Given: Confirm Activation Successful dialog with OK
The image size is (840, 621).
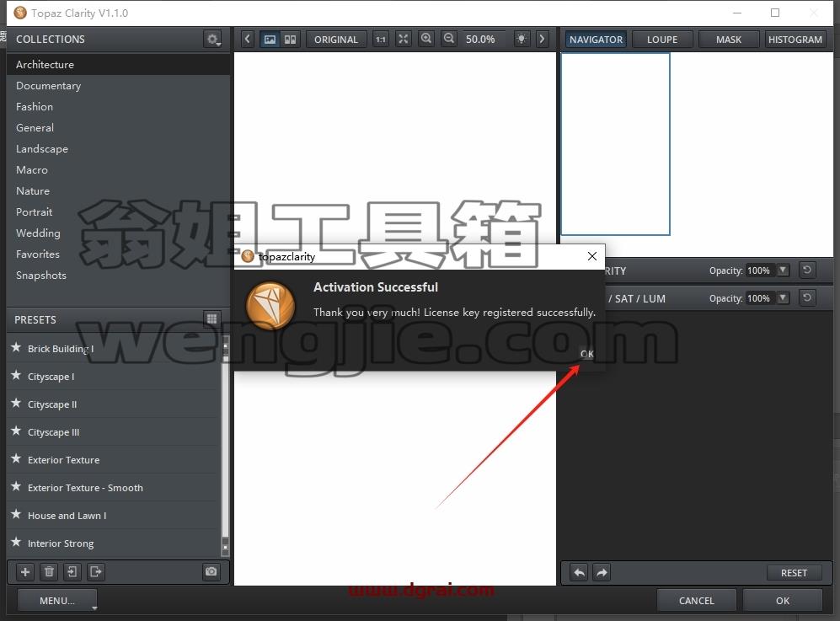Looking at the screenshot, I should (587, 354).
